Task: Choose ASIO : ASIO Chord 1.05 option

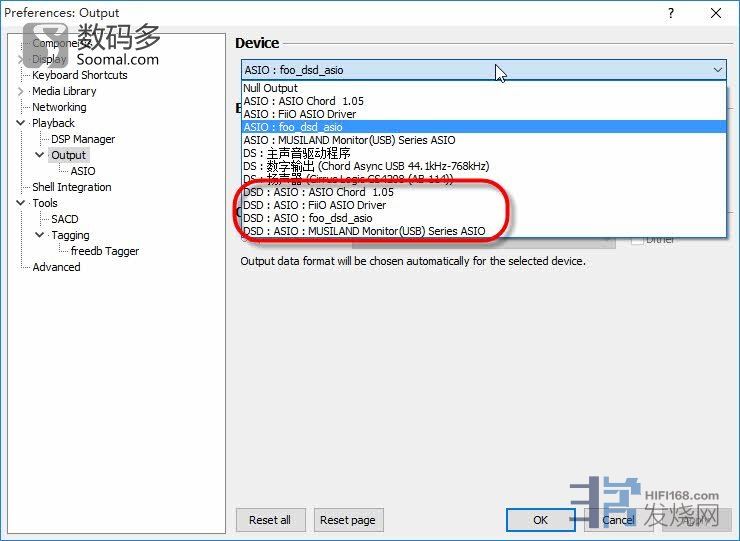Action: click(x=304, y=101)
